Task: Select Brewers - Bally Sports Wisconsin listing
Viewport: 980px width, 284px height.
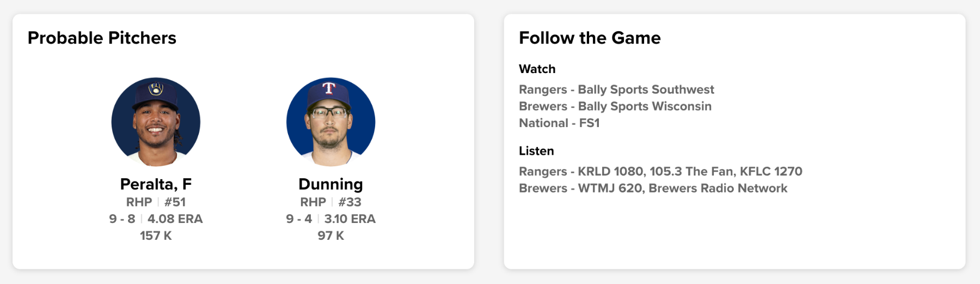Action: point(615,106)
